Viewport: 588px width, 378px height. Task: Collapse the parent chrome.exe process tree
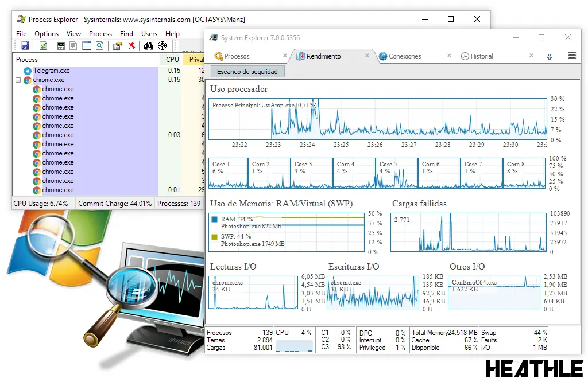18,80
